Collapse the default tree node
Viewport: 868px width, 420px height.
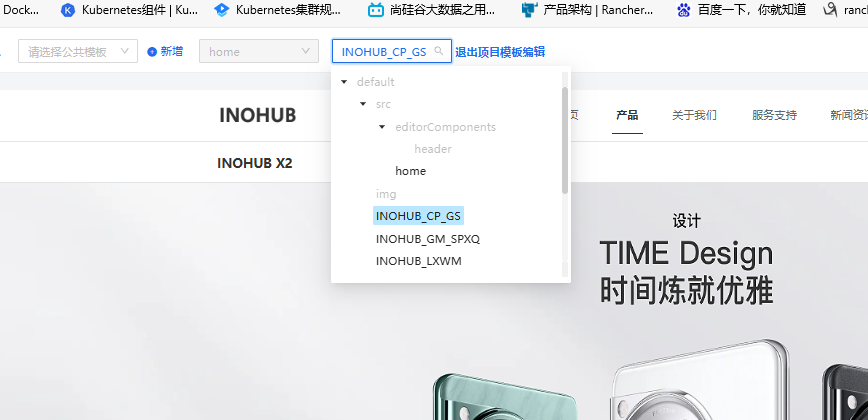tap(344, 82)
